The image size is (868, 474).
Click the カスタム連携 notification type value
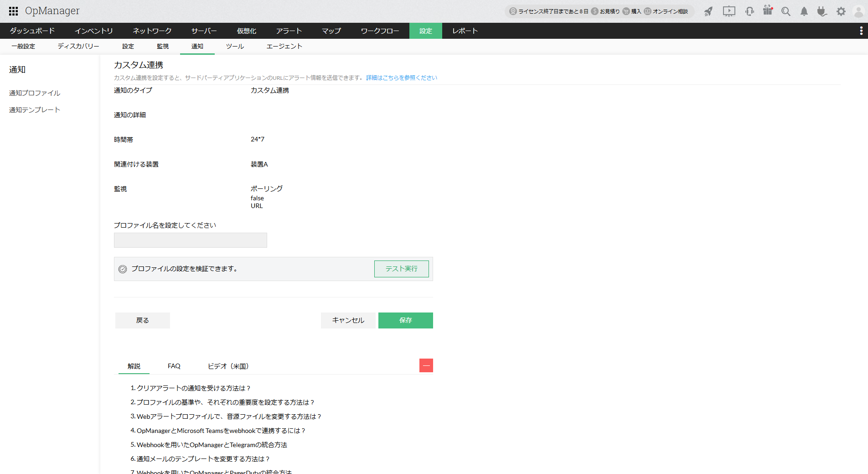[270, 90]
